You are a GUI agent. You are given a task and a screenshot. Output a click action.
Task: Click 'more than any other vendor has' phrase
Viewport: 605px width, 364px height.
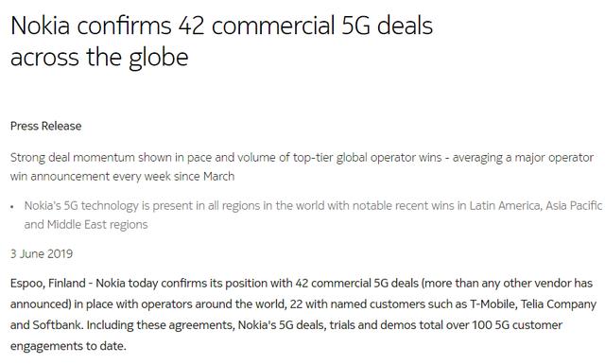point(508,284)
